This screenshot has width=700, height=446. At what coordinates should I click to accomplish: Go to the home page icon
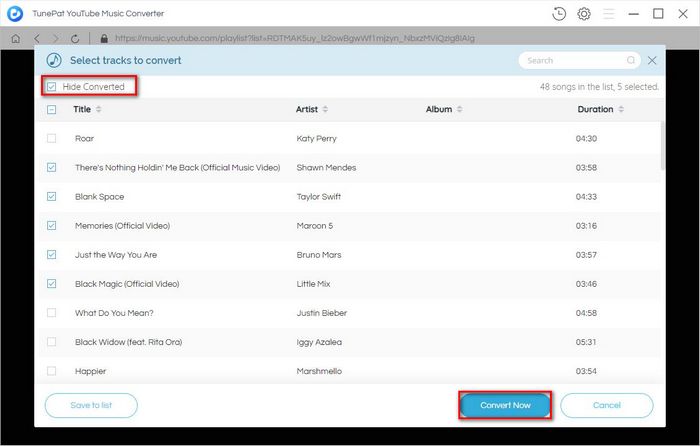pyautogui.click(x=16, y=38)
